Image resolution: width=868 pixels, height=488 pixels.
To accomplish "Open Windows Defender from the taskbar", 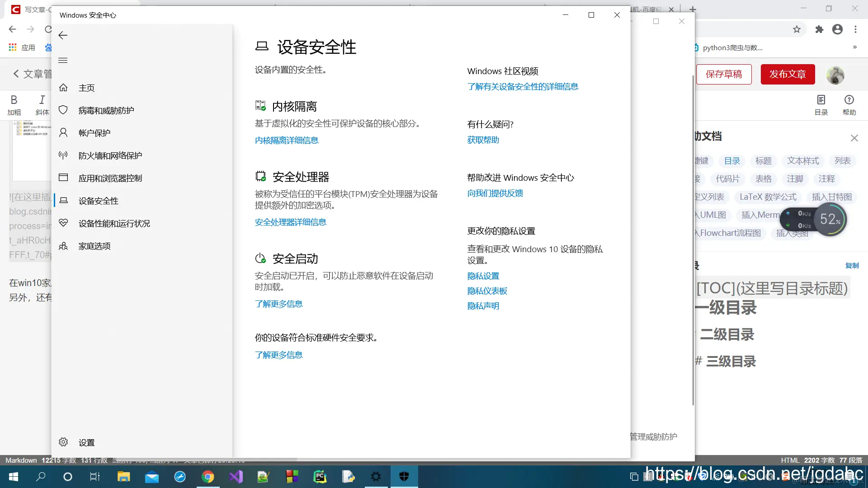I will (404, 476).
